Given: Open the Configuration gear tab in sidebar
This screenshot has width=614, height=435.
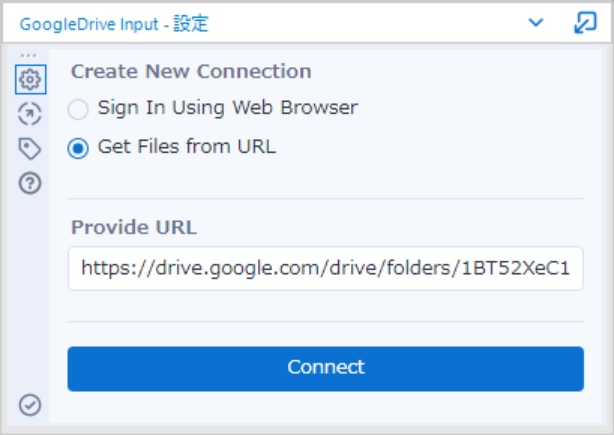Looking at the screenshot, I should (x=31, y=79).
